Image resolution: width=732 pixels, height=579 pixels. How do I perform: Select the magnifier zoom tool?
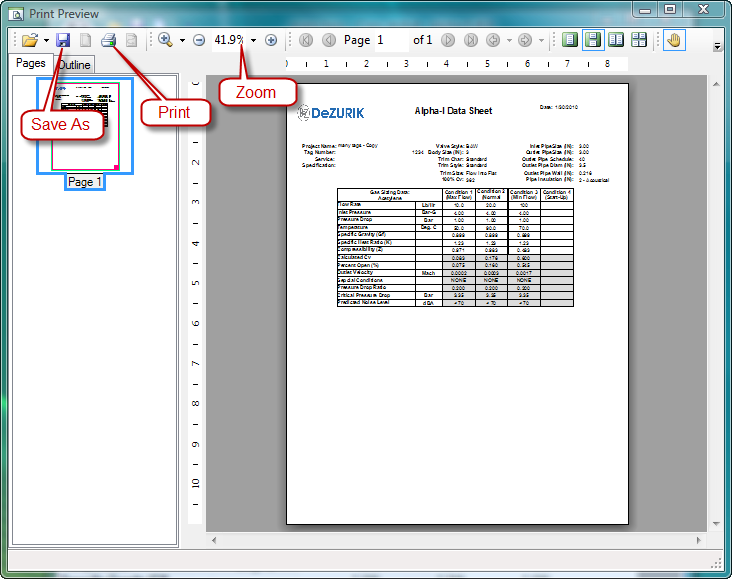[166, 40]
